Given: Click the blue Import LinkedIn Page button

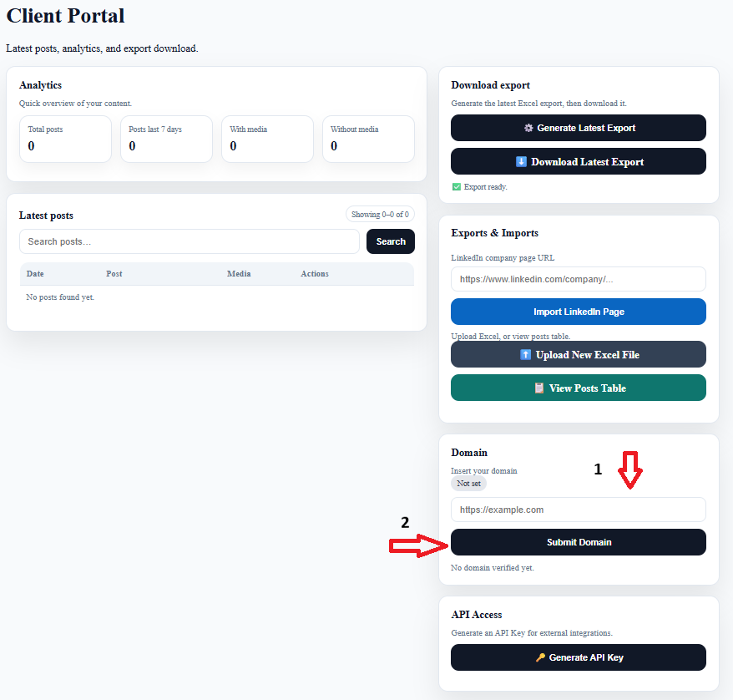Looking at the screenshot, I should coord(579,312).
